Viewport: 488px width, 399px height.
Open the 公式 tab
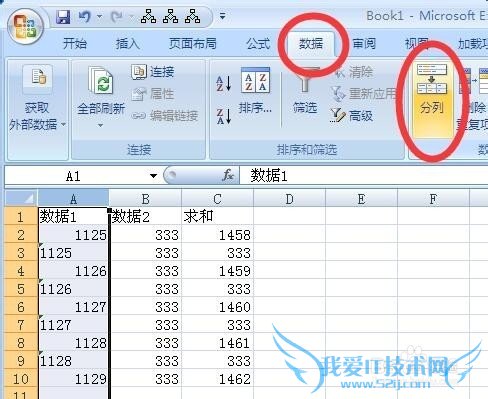click(x=258, y=44)
